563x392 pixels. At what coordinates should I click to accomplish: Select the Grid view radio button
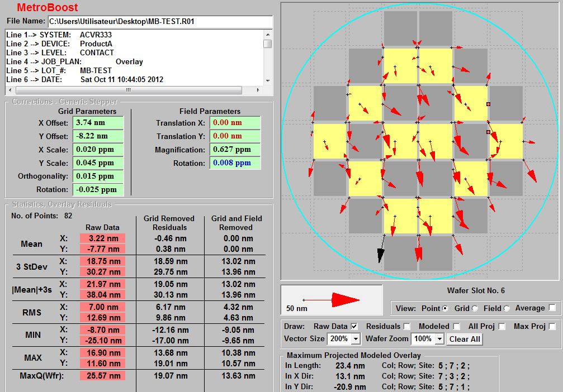[x=474, y=308]
